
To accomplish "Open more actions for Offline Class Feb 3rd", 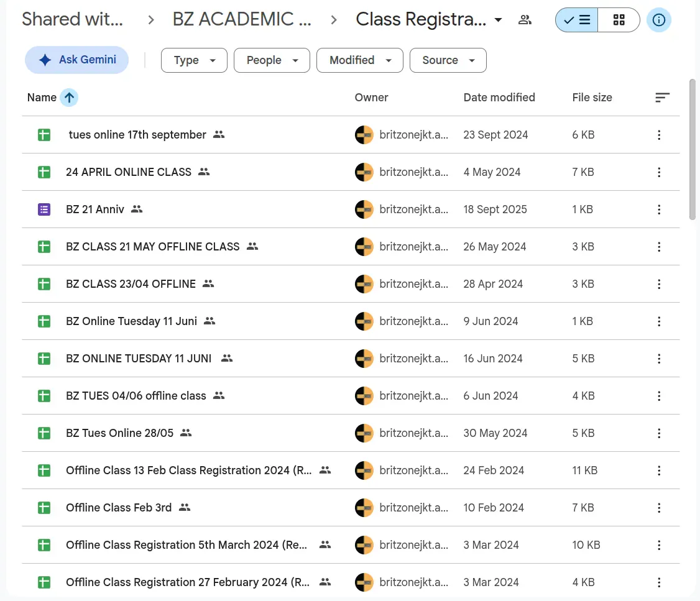I will point(659,508).
